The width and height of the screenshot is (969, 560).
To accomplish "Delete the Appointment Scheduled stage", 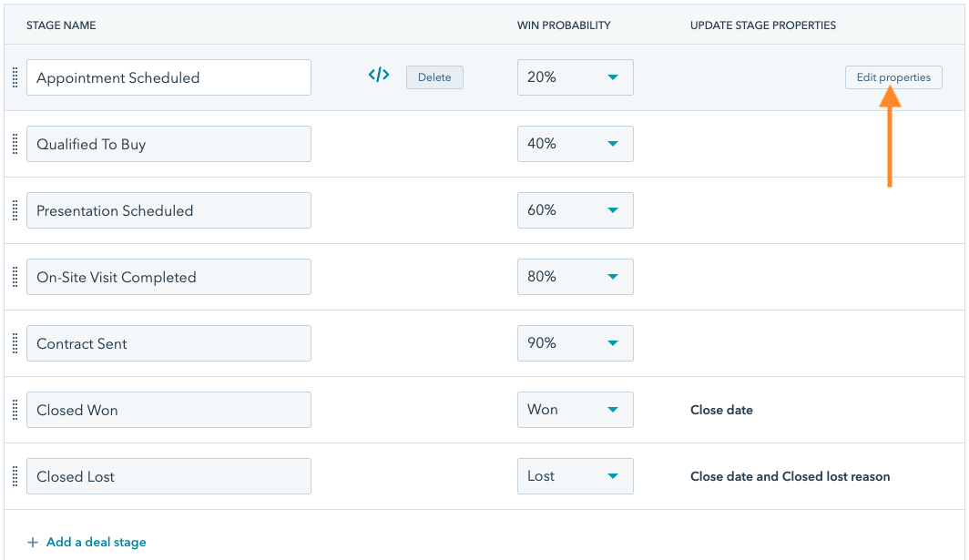I will tap(434, 77).
